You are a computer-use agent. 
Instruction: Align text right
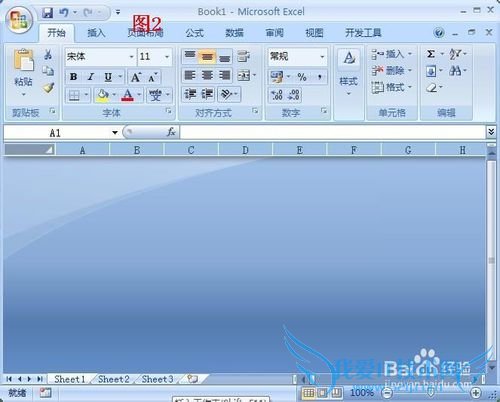coord(225,75)
